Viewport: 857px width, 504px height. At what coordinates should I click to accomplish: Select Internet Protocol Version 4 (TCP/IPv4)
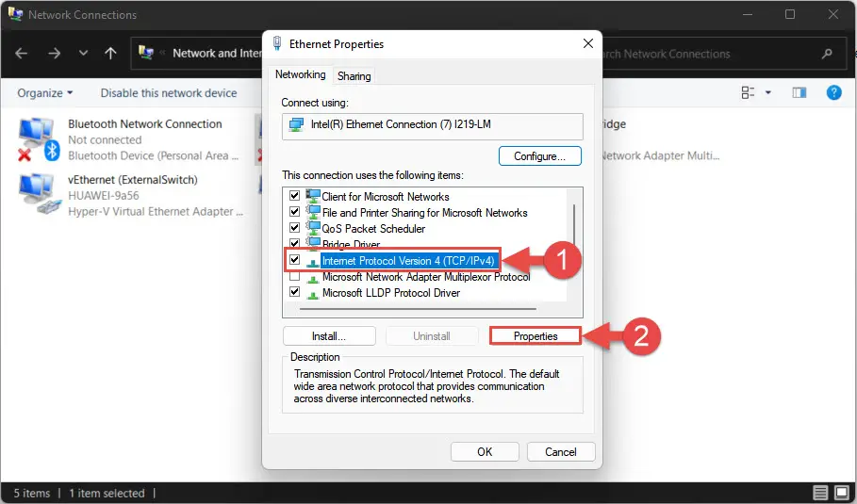tap(407, 260)
